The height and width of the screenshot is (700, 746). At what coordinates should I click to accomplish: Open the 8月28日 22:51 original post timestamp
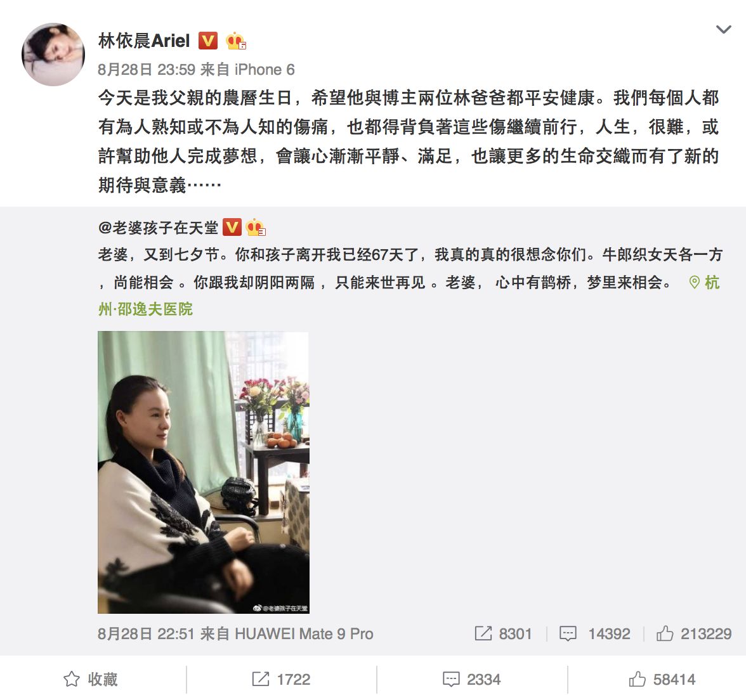(146, 634)
